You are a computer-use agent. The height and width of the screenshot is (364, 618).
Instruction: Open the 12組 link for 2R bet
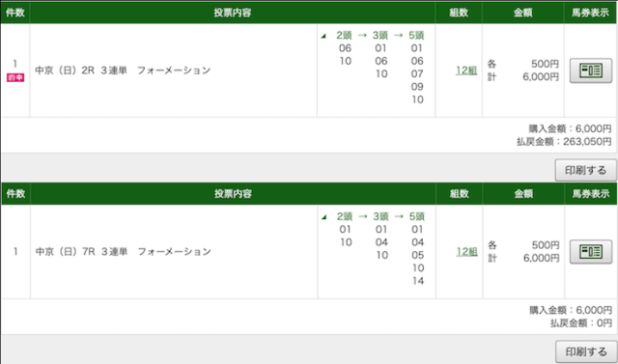coord(466,70)
